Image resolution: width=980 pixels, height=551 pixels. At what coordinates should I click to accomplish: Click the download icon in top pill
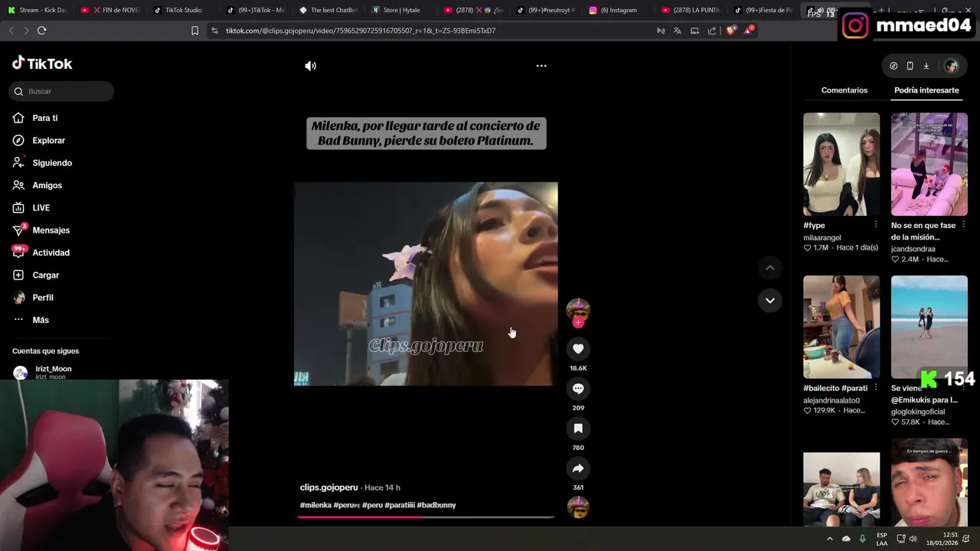(x=926, y=66)
